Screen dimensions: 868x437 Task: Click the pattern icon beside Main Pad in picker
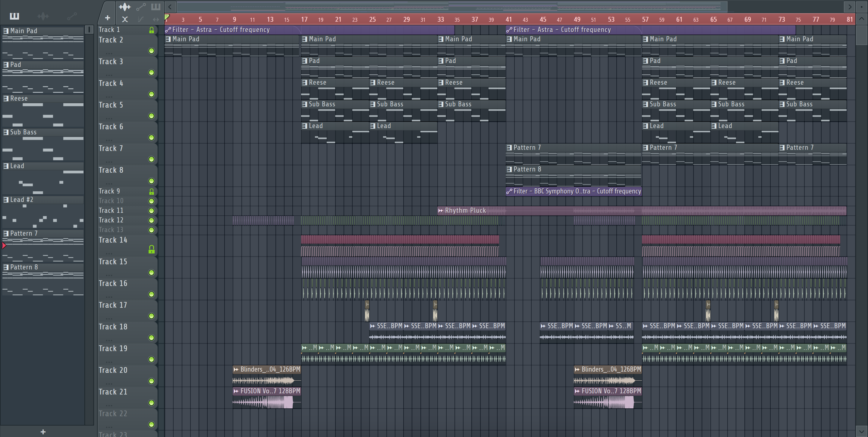click(x=6, y=31)
